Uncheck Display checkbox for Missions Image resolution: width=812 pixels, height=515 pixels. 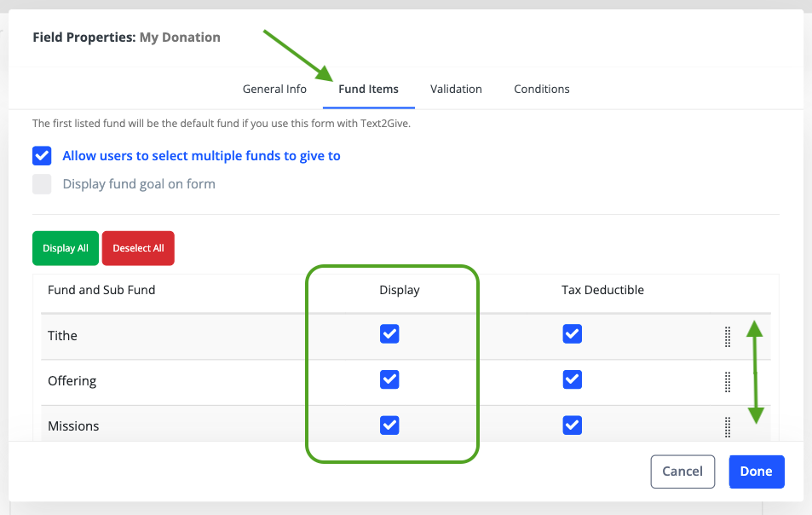tap(389, 425)
